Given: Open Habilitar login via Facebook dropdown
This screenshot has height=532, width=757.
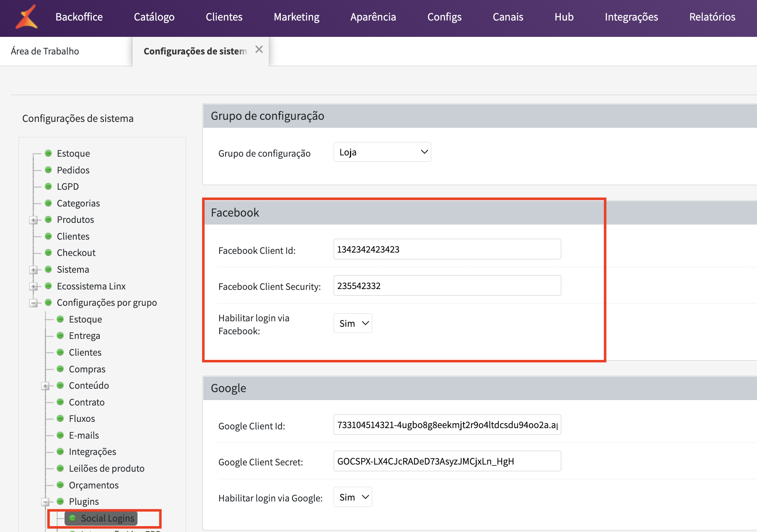Looking at the screenshot, I should click(x=353, y=323).
